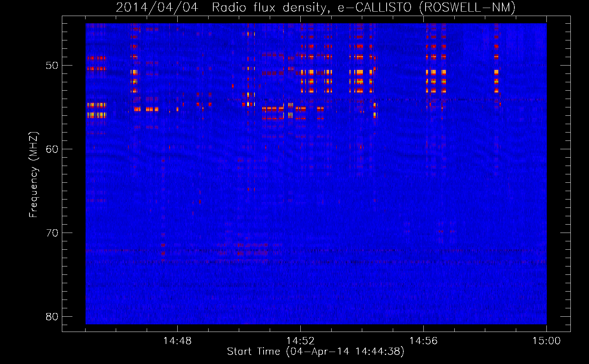
Task: Click the 60 frequency tick label
Action: coord(52,149)
